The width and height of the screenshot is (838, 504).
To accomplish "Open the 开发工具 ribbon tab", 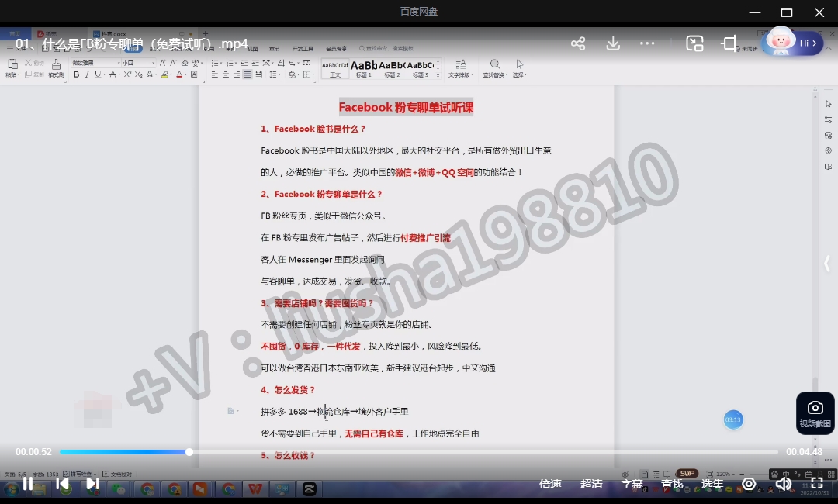I will click(303, 49).
